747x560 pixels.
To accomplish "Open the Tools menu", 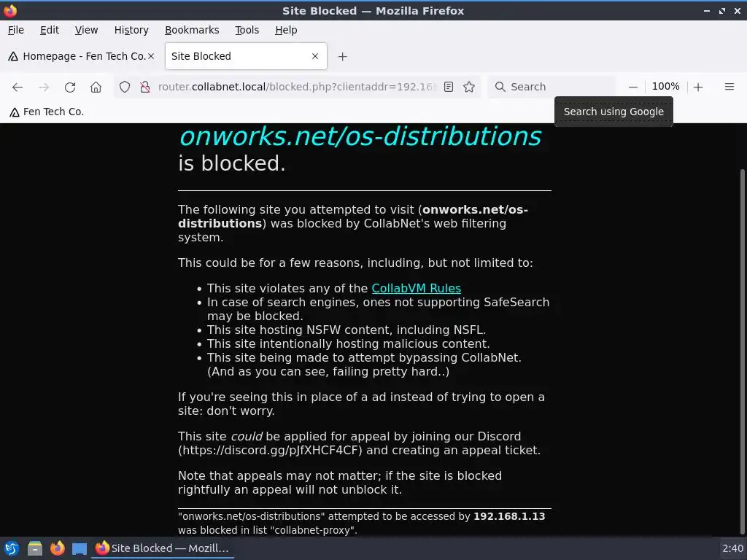I will [247, 30].
